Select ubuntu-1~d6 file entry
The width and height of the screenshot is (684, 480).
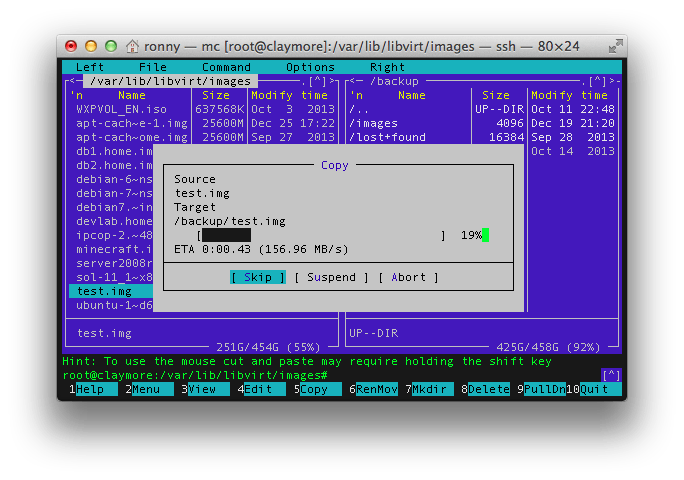(x=114, y=305)
